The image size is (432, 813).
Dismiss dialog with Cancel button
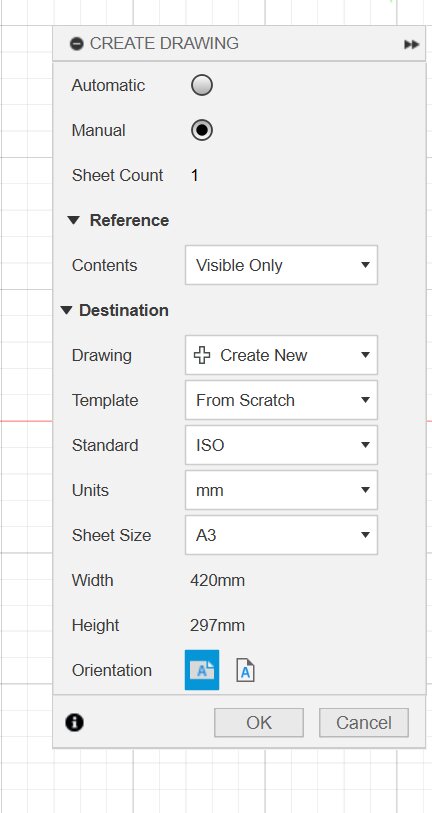pyautogui.click(x=364, y=722)
